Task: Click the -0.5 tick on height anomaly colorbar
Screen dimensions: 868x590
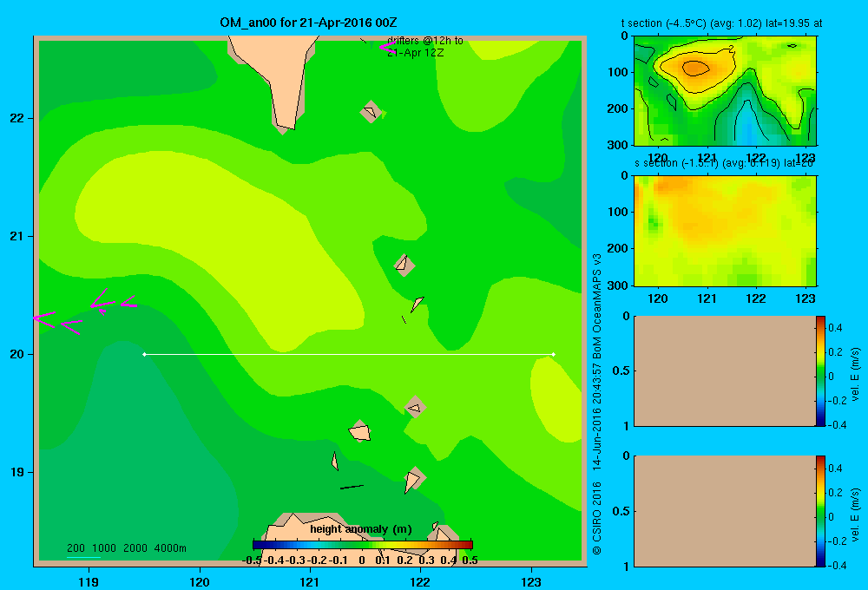Action: pyautogui.click(x=253, y=560)
